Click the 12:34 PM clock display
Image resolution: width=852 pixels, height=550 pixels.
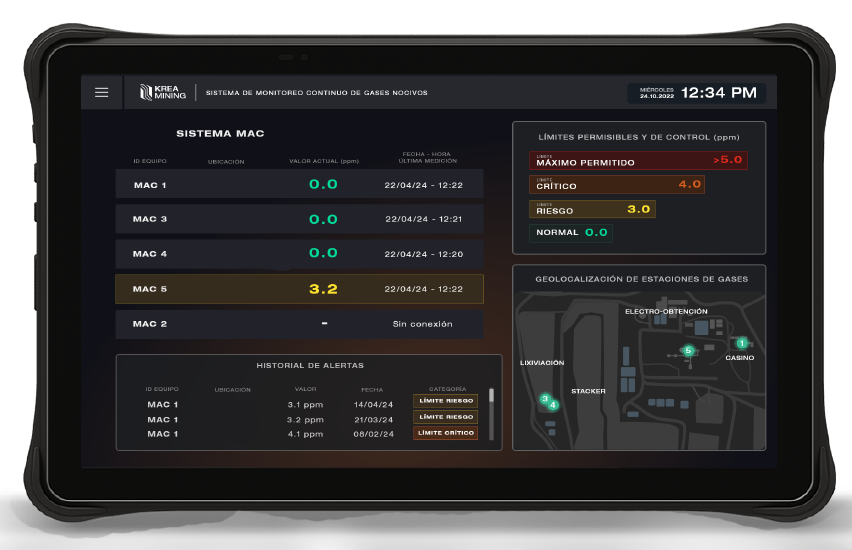click(x=719, y=93)
